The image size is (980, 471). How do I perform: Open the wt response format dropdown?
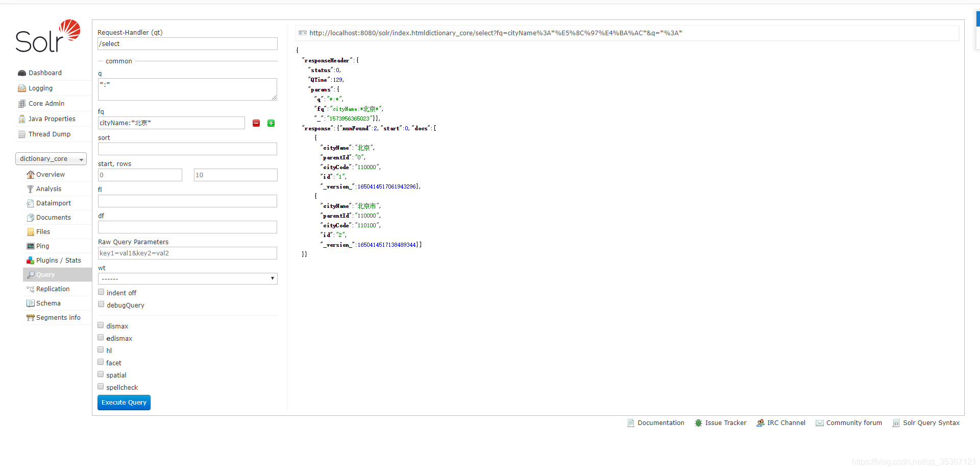tap(187, 278)
